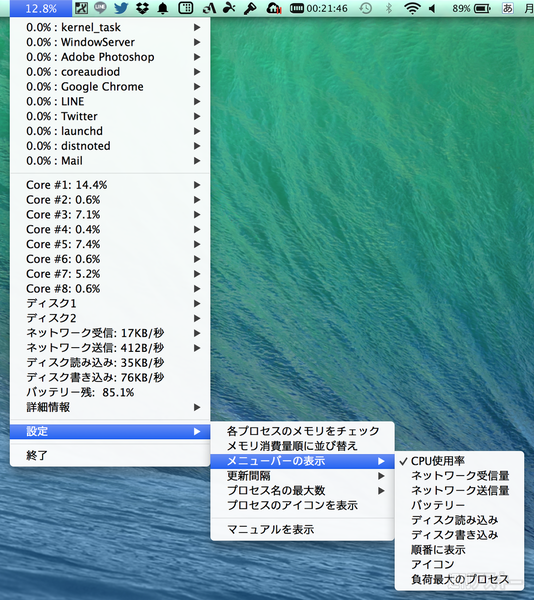Uncheck the CPU使用率 menu bar option

point(459,461)
